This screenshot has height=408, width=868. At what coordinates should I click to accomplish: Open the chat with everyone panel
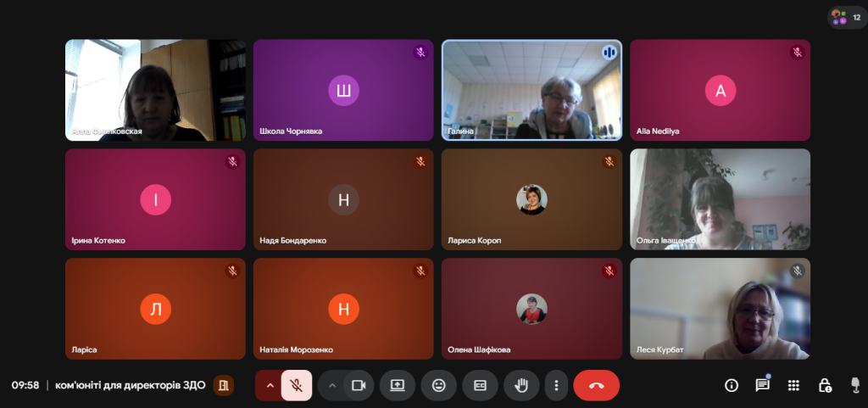pyautogui.click(x=762, y=385)
